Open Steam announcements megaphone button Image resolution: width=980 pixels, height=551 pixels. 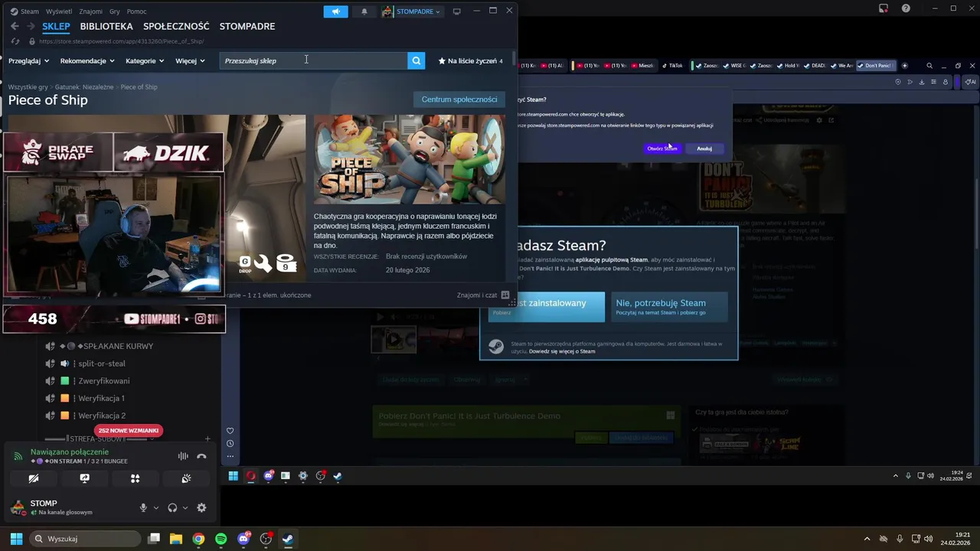(335, 11)
